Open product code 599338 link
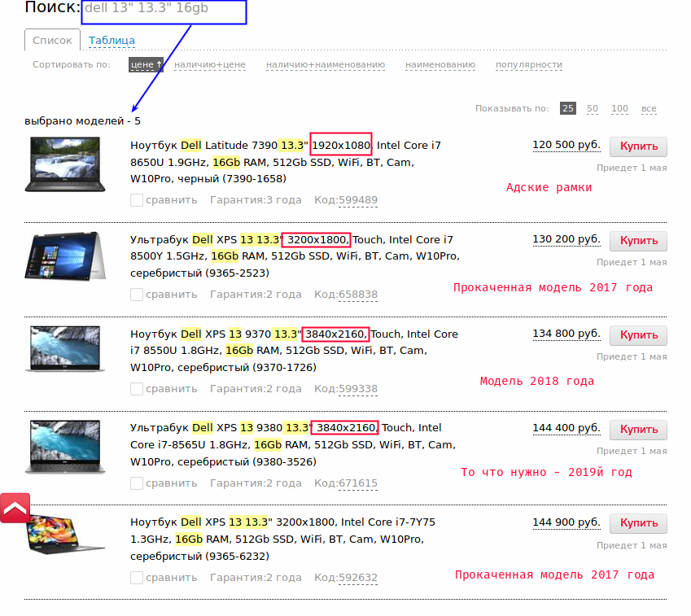Viewport: 691px width, 616px height. point(358,389)
